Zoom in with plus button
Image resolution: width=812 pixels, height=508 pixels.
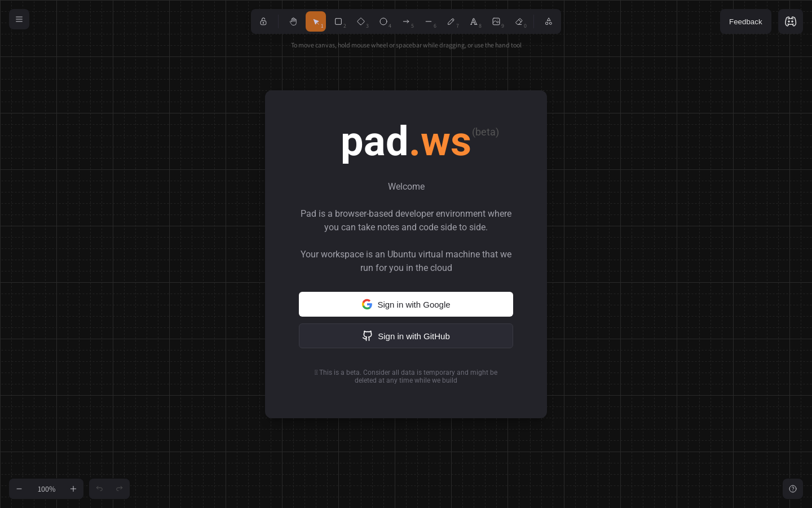click(73, 489)
